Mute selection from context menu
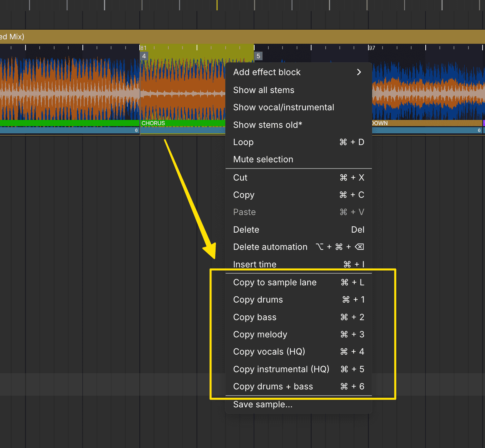 click(x=263, y=159)
